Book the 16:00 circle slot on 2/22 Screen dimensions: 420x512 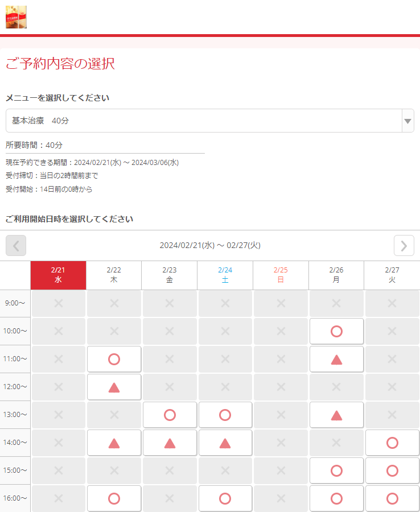click(x=114, y=498)
